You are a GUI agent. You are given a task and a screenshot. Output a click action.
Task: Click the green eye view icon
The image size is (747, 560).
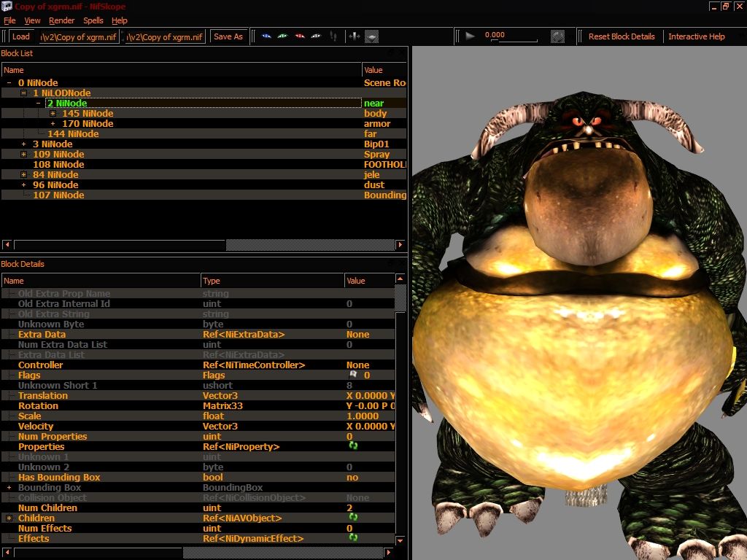tap(282, 36)
